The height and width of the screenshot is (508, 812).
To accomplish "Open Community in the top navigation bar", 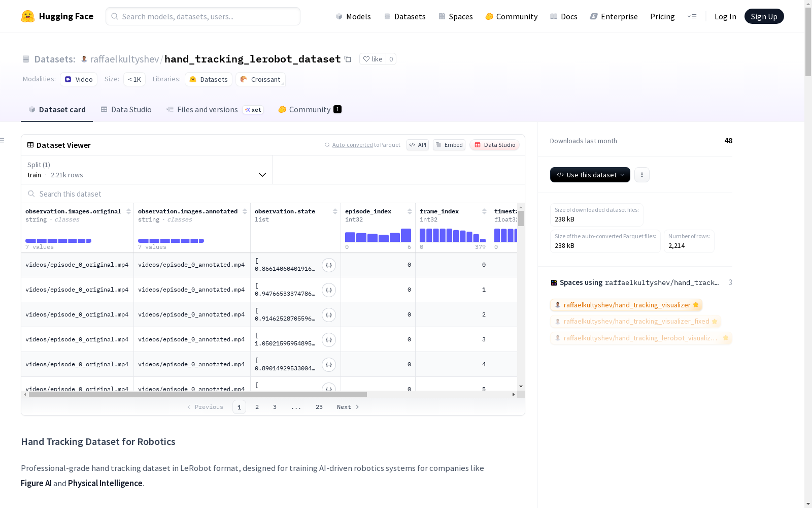I will 511,16.
